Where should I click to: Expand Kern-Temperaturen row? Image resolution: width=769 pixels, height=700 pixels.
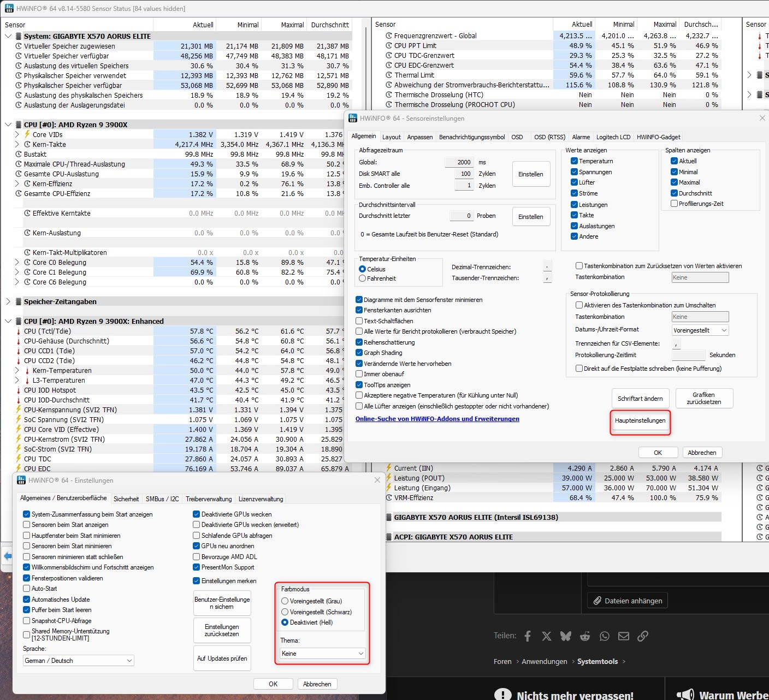(17, 370)
